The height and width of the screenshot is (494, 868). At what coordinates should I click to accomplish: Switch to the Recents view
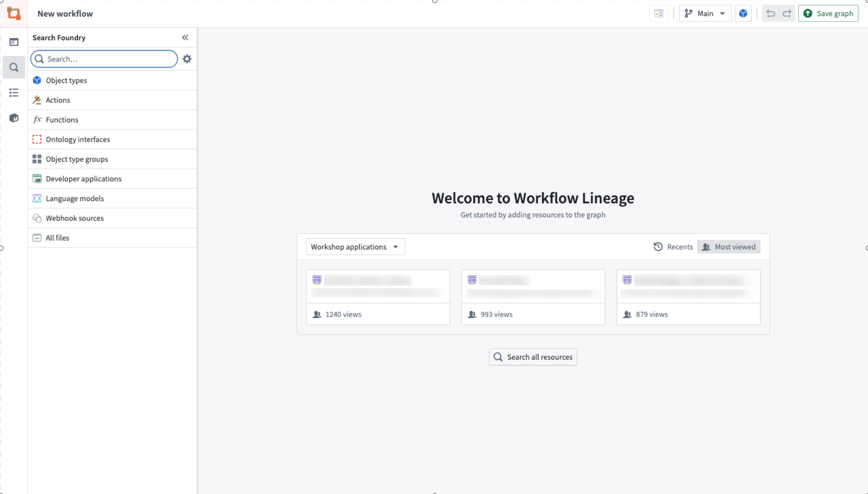[673, 246]
